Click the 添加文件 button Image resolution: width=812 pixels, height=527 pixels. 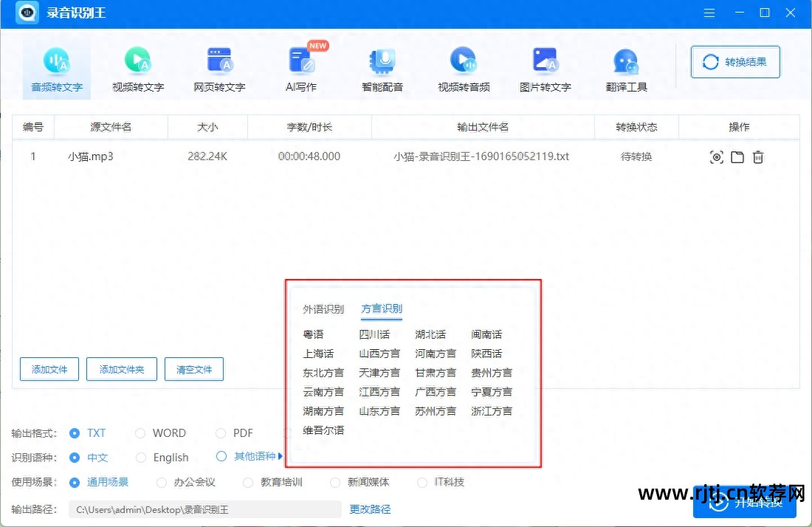[x=49, y=369]
